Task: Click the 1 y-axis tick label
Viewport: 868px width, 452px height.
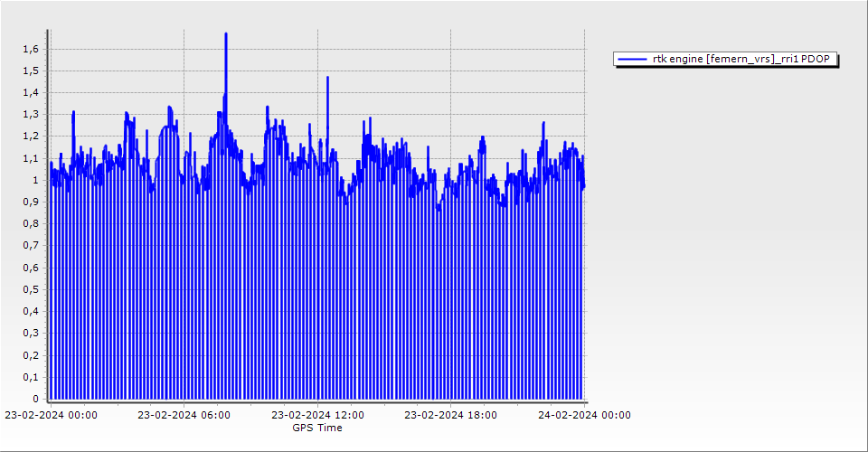Action: point(37,180)
